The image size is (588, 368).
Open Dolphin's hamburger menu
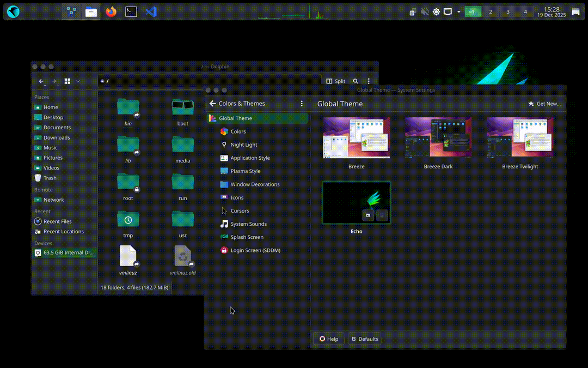click(x=369, y=81)
